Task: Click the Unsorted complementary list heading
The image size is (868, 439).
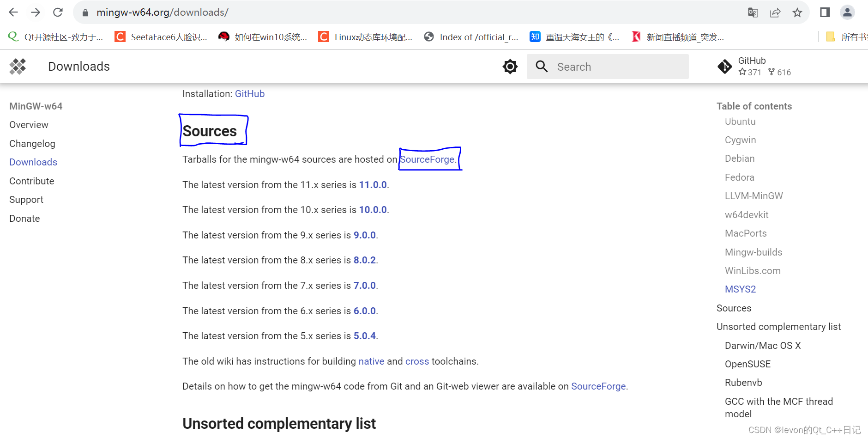Action: pyautogui.click(x=279, y=424)
